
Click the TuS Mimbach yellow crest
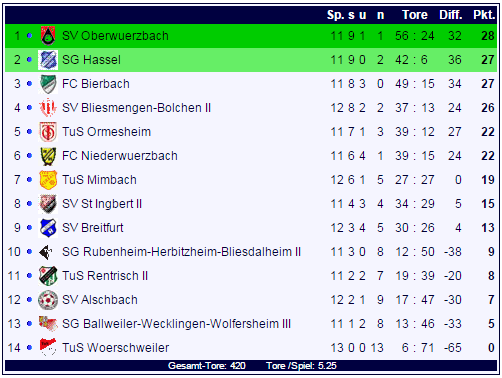[x=48, y=180]
